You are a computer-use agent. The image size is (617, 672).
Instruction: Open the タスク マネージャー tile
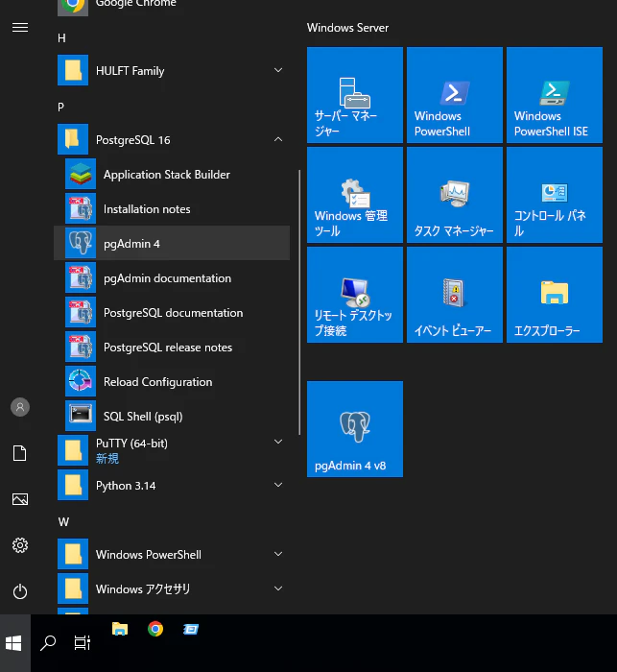point(455,195)
